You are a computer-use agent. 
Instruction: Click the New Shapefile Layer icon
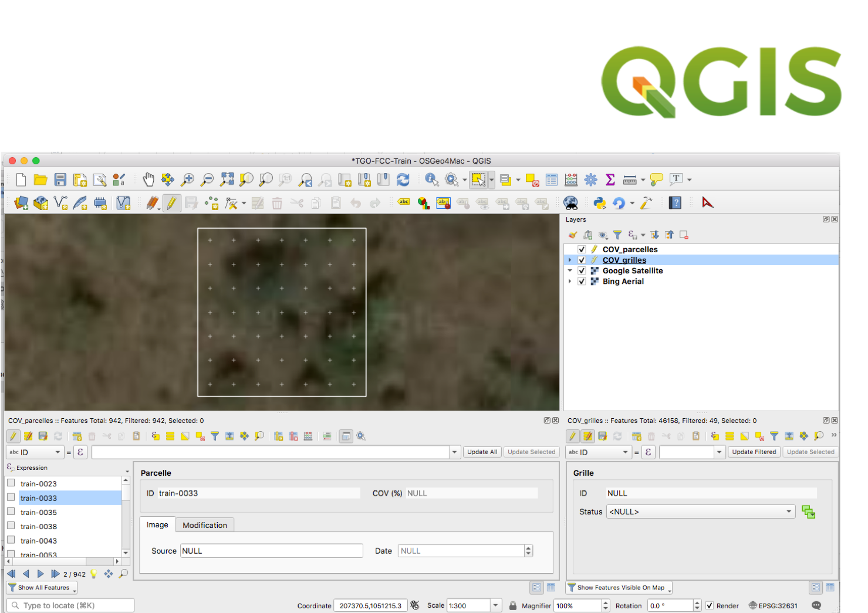click(x=60, y=203)
